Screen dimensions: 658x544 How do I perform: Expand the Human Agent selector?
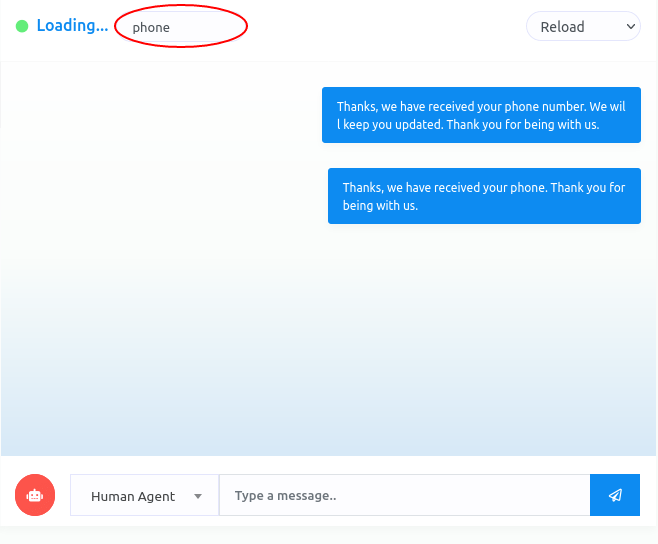[145, 496]
